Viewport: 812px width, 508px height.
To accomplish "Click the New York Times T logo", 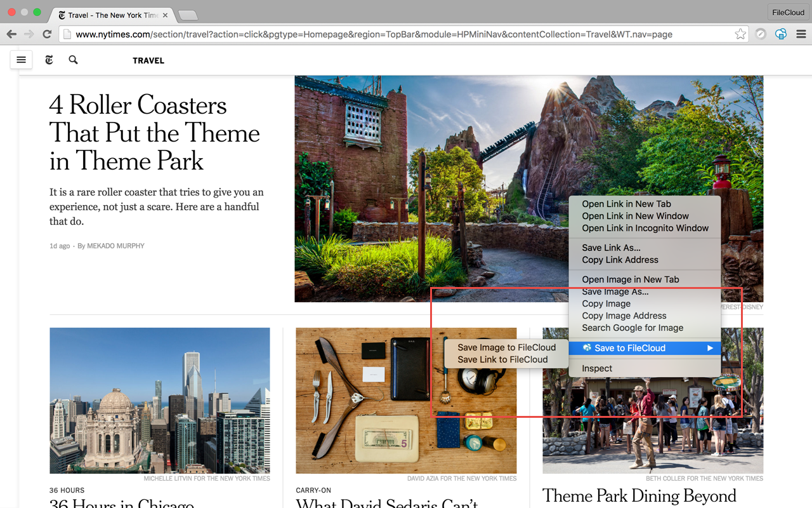I will [49, 60].
